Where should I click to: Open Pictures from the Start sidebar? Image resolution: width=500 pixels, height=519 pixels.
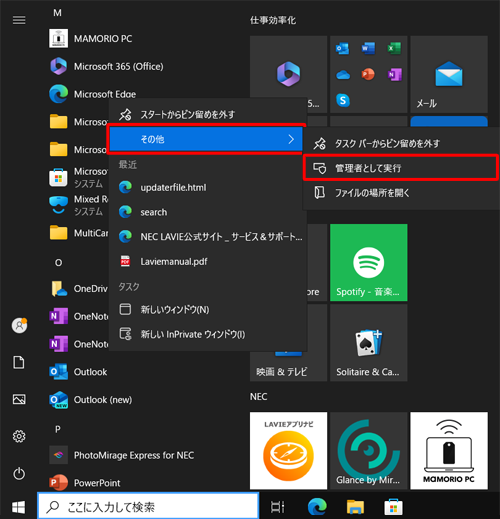point(19,399)
